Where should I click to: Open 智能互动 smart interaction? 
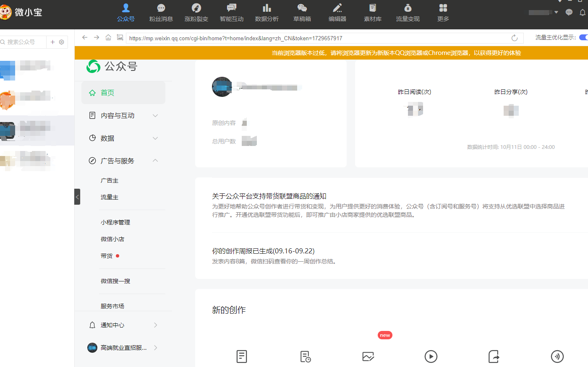(231, 13)
